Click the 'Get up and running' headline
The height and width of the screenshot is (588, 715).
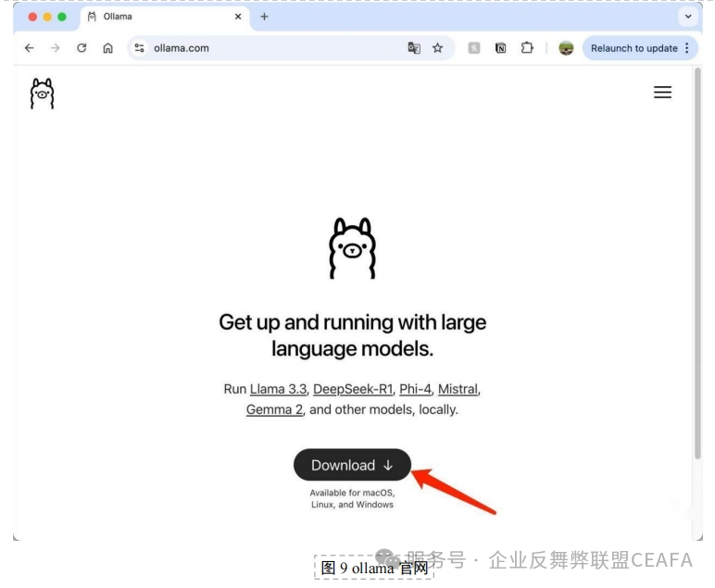[x=353, y=335]
